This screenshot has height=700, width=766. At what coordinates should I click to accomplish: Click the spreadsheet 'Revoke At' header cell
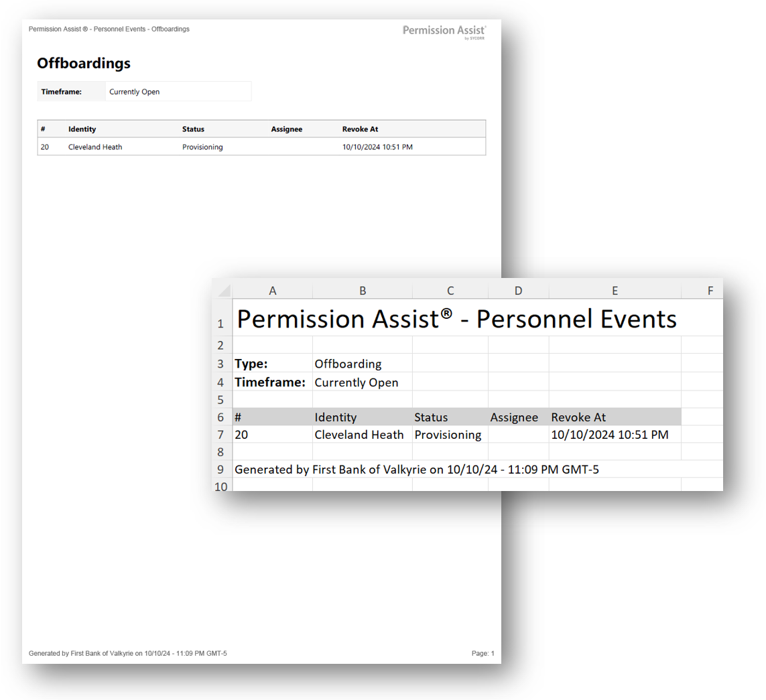(x=578, y=417)
